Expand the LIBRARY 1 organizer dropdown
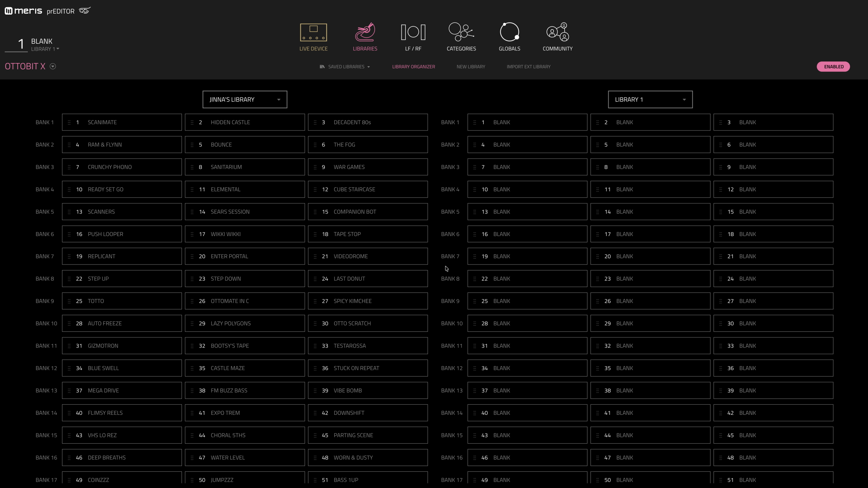868x488 pixels. point(650,100)
